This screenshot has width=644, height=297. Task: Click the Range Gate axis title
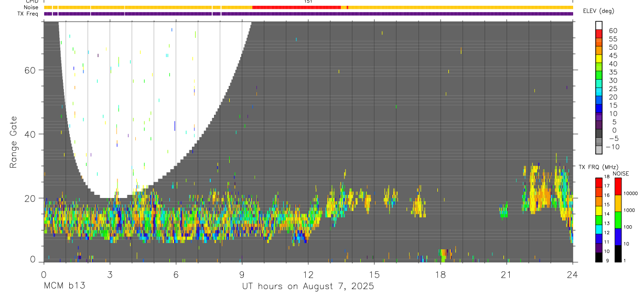coord(14,141)
